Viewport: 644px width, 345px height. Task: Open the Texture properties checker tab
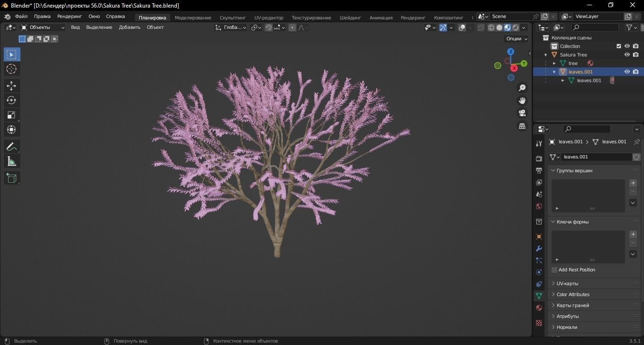(x=539, y=323)
